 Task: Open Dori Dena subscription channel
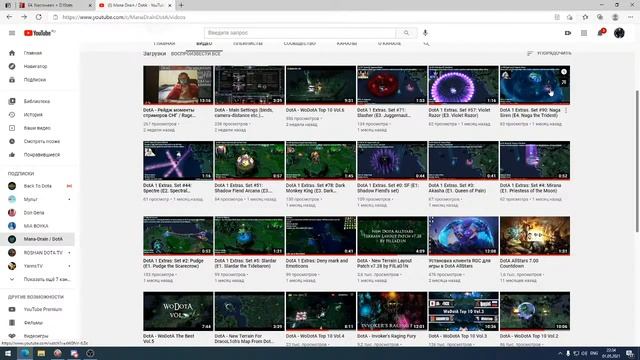tap(38, 213)
